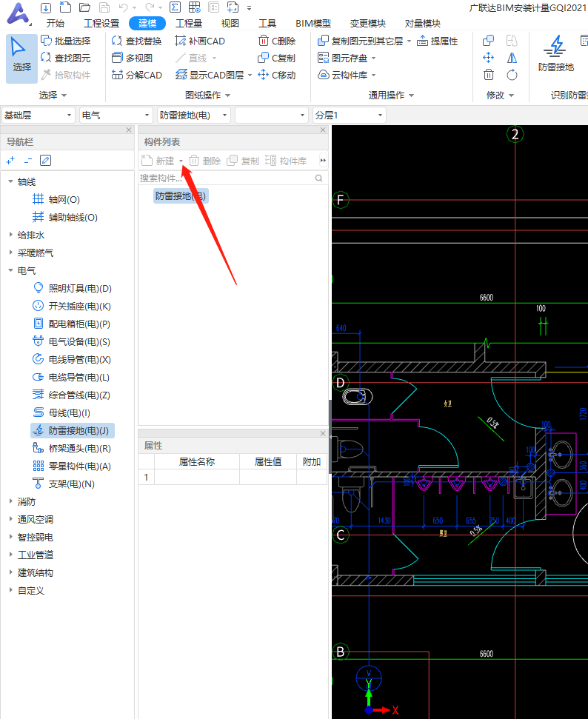Open 多视图 multi-view
Image resolution: width=588 pixels, height=719 pixels.
(132, 58)
